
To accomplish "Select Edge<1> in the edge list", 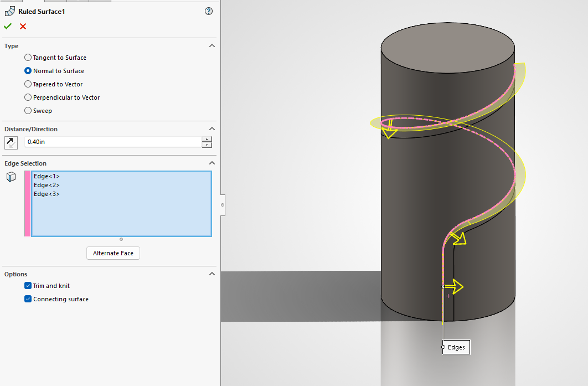I will 47,176.
